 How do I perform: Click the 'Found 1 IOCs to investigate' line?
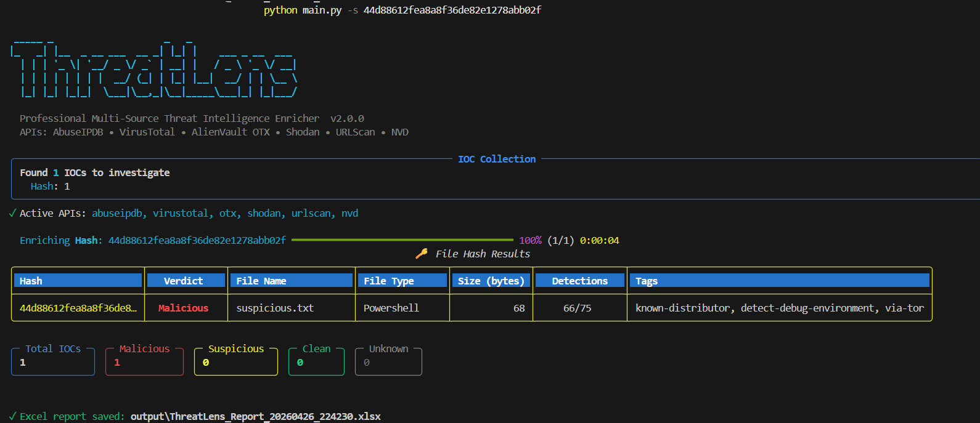(x=95, y=172)
